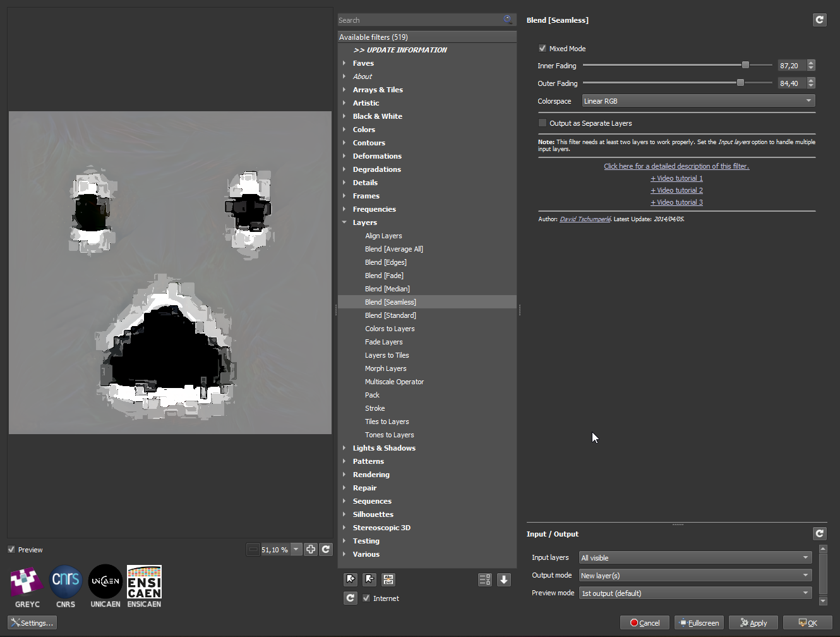Screen dimensions: 840x637
Task: Add current filter to faves icon
Action: pos(351,579)
